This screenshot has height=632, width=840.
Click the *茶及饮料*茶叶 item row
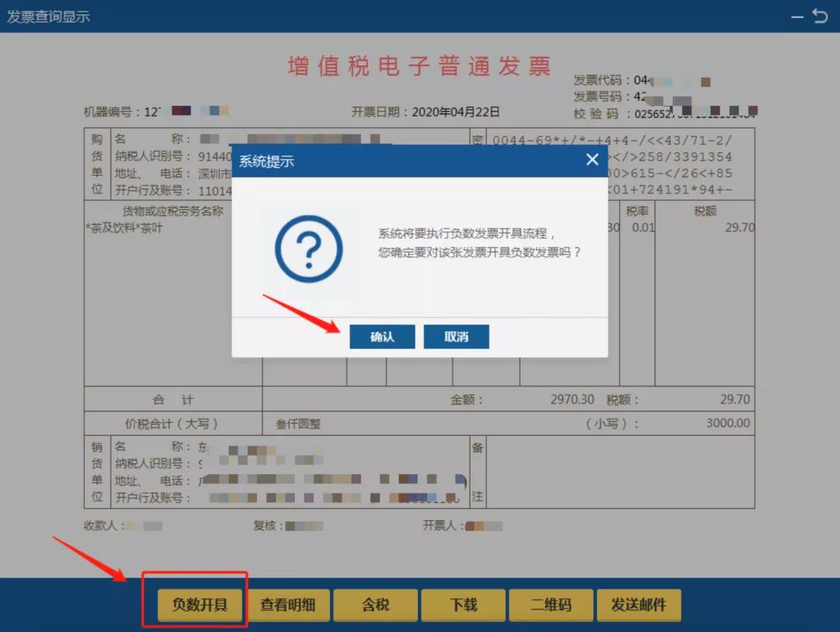tap(124, 229)
